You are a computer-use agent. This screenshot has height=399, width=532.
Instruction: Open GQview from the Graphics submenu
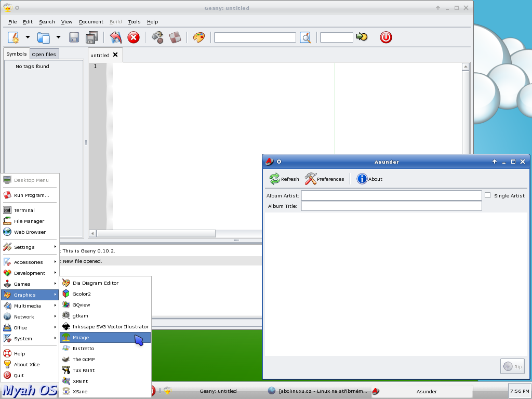point(105,304)
